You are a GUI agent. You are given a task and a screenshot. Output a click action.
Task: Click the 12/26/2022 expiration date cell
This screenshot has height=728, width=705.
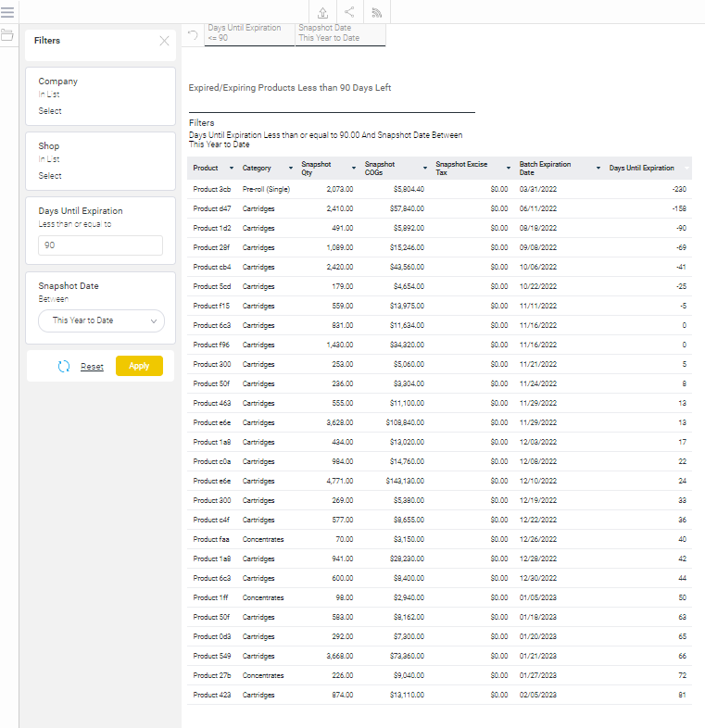click(538, 539)
